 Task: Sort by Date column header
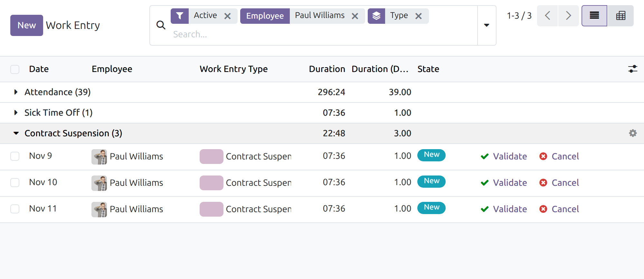[x=39, y=69]
